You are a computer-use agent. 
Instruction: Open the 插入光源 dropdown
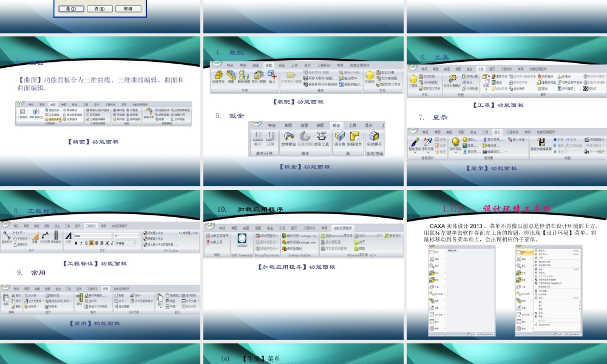[518, 140]
